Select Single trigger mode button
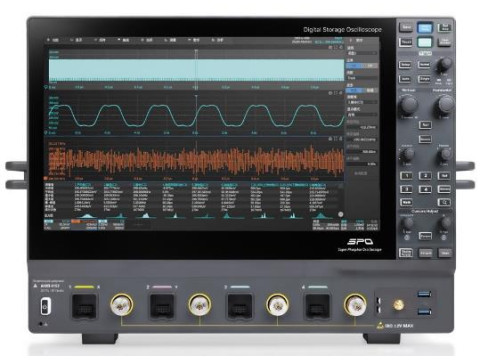Image resolution: width=480 pixels, height=360 pixels. tap(424, 79)
